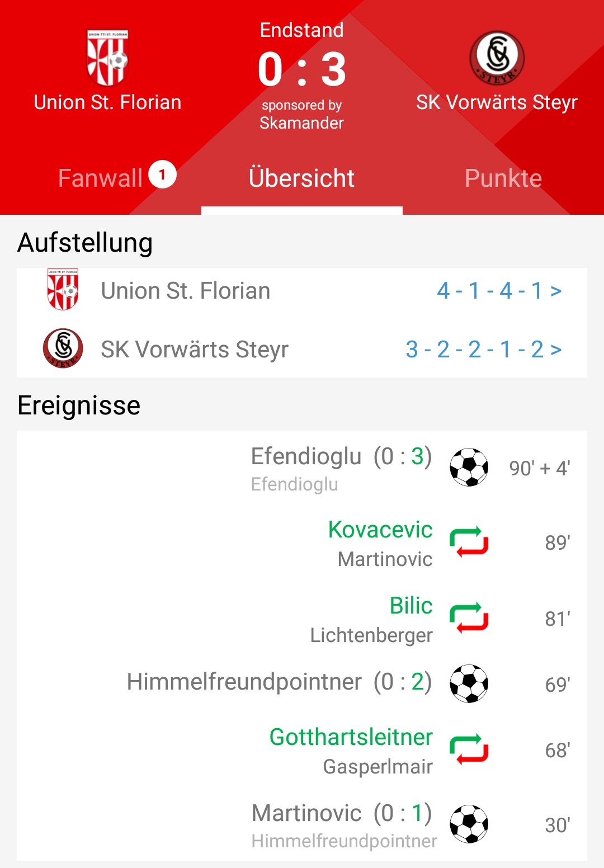Select the Übersicht tab
The height and width of the screenshot is (868, 604).
[301, 178]
